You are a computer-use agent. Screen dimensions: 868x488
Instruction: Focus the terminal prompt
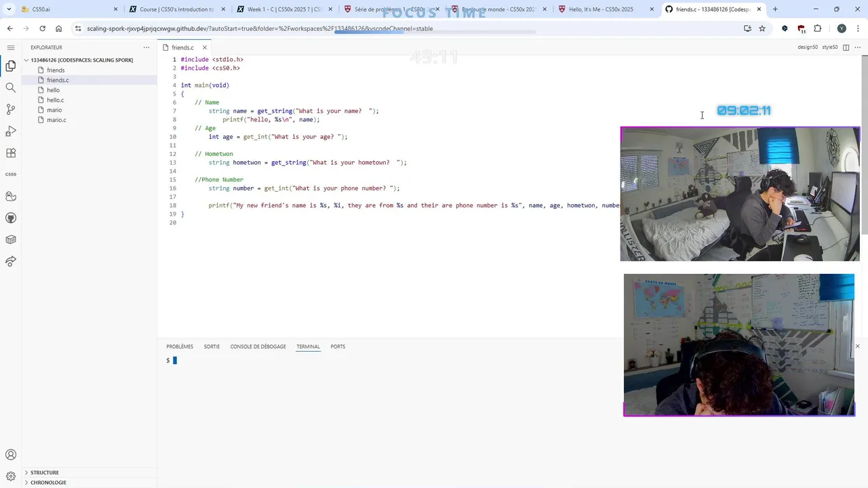[175, 361]
